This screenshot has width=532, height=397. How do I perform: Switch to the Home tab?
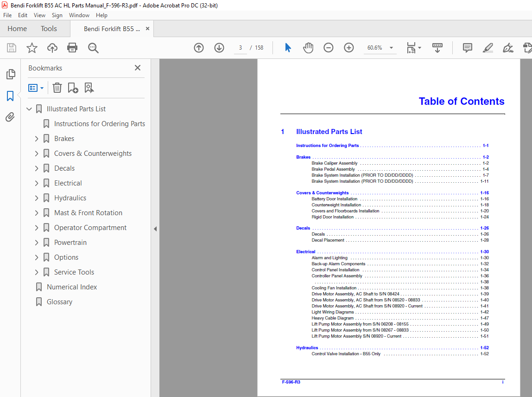[x=17, y=29]
